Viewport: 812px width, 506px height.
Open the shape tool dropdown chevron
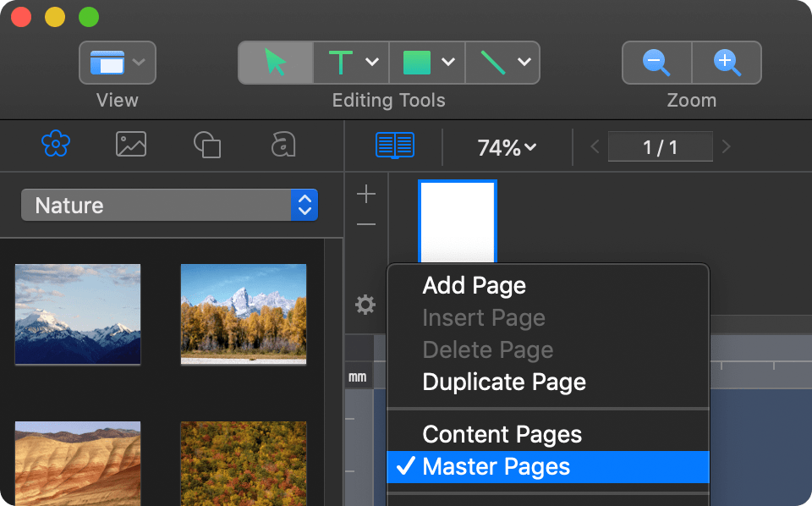449,62
